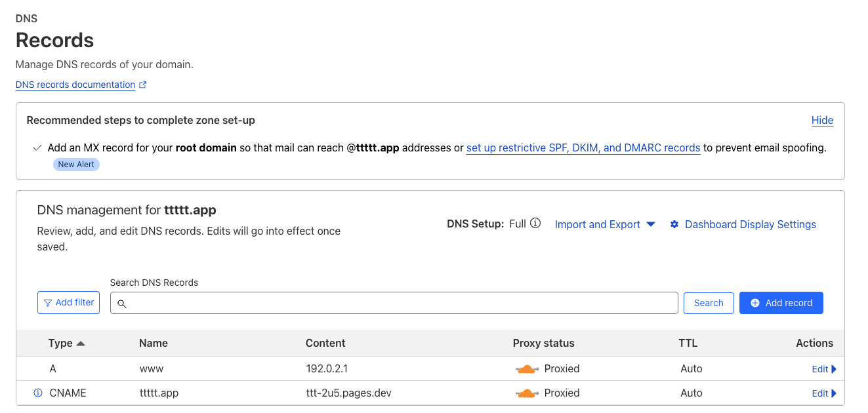Click the plus icon on Add record
Screen dimensions: 868x413
[755, 303]
